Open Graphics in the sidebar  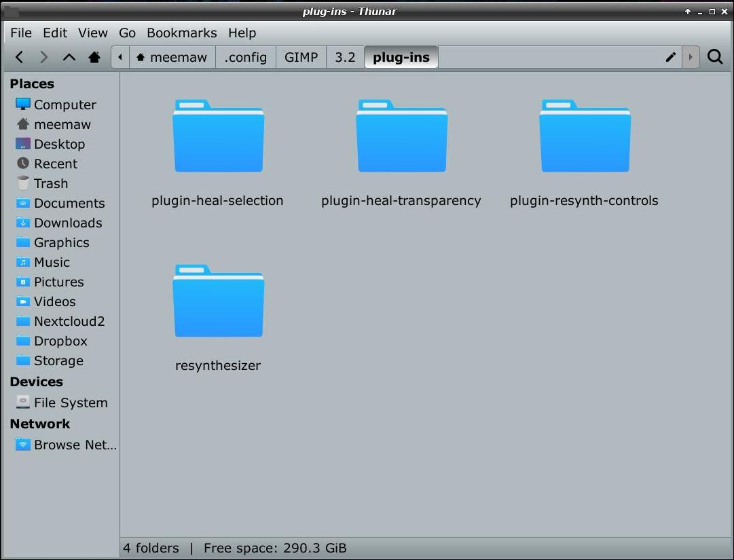(61, 242)
